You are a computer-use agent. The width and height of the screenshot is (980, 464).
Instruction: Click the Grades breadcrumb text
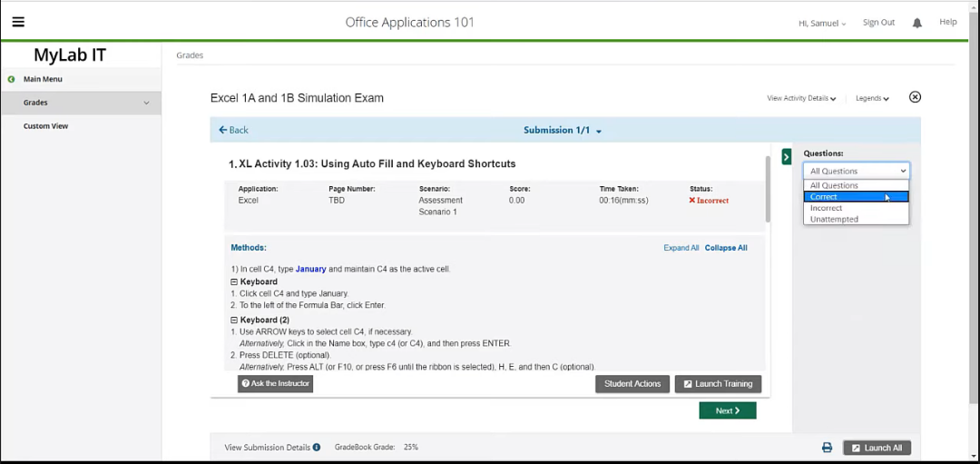(x=190, y=55)
